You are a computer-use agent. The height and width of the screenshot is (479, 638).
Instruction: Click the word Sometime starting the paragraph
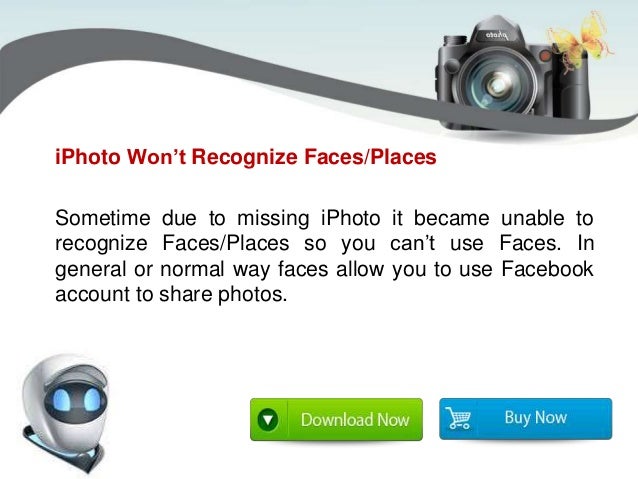point(103,218)
